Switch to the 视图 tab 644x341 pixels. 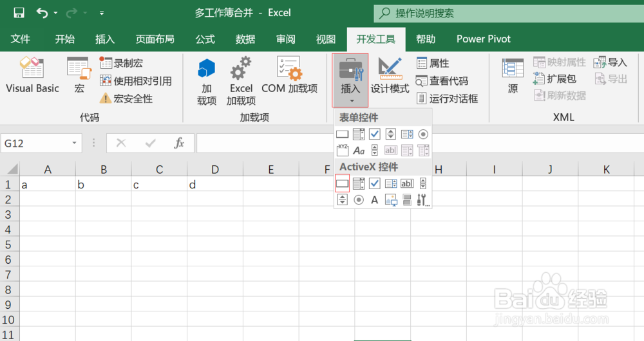coord(326,39)
